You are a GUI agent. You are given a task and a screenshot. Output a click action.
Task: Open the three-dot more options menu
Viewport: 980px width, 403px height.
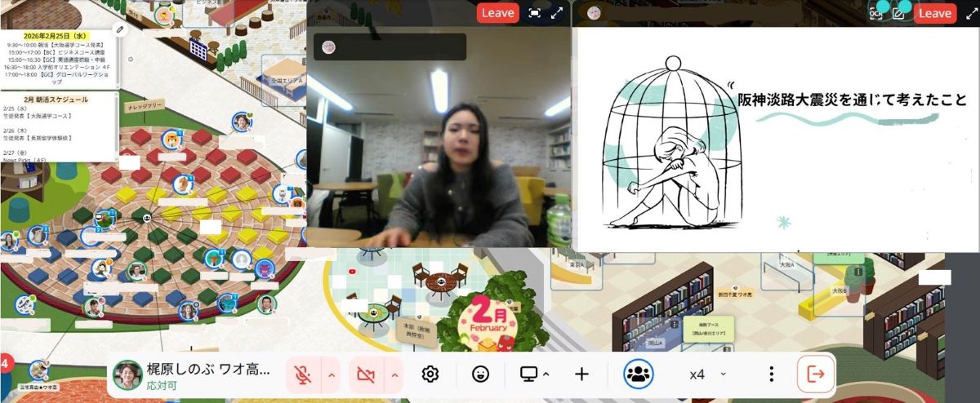coord(771,374)
